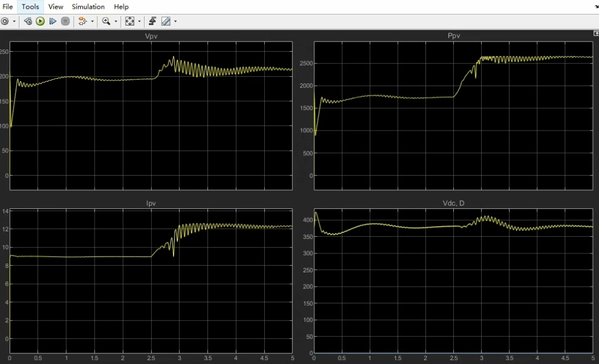Expand the axes scaling options dropdown
The width and height of the screenshot is (599, 364).
[139, 21]
